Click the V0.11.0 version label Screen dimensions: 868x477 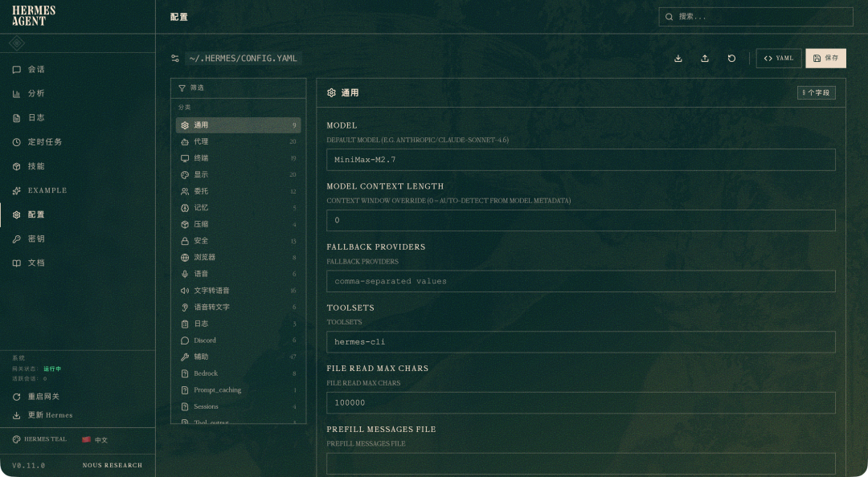coord(29,466)
